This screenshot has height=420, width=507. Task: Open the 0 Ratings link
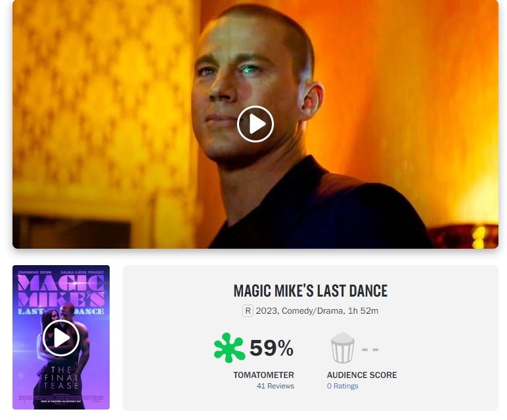[342, 386]
